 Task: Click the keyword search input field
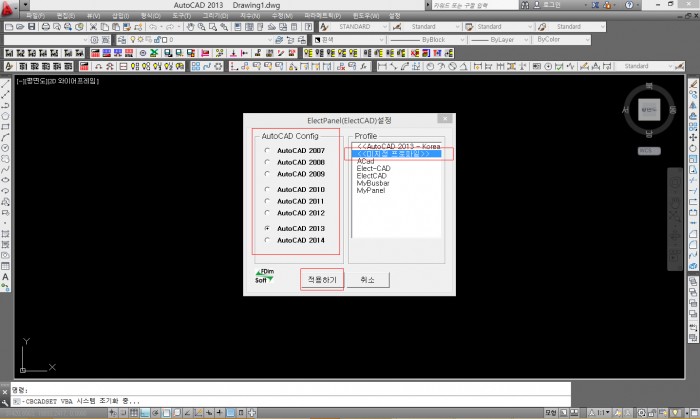click(475, 5)
